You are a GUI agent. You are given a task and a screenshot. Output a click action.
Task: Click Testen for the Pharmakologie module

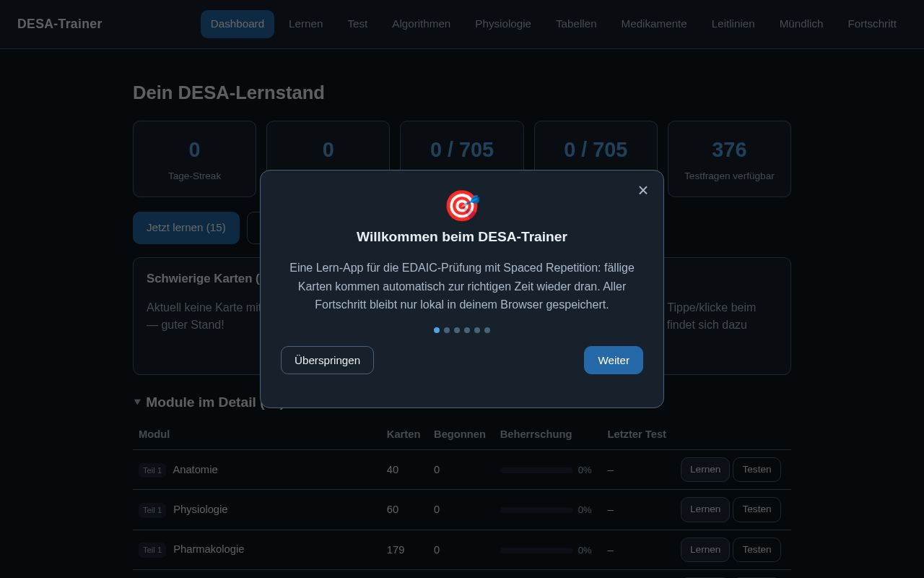pyautogui.click(x=757, y=550)
